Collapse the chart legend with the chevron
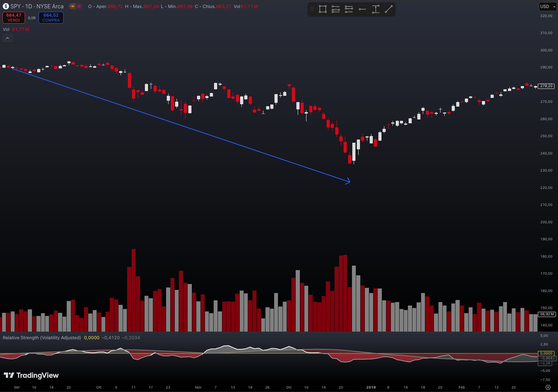This screenshot has height=392, width=558. 7,38
